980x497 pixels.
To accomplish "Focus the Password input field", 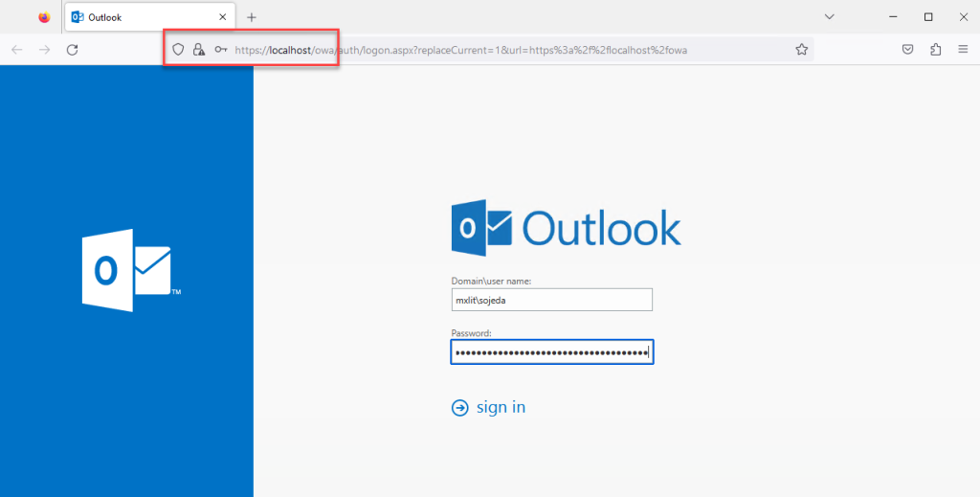I will [551, 352].
